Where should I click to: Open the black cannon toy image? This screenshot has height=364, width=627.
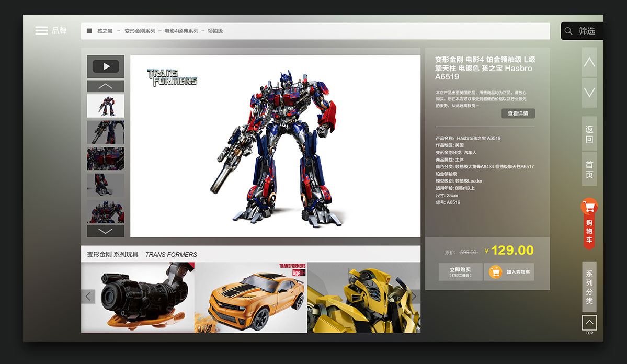coord(138,297)
